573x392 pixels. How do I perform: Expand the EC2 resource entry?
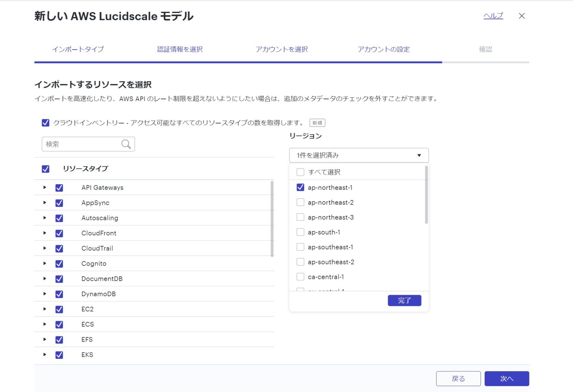[44, 309]
